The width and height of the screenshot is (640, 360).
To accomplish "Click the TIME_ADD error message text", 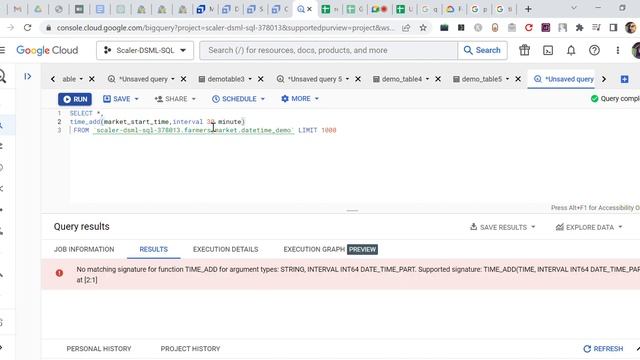I will (358, 274).
